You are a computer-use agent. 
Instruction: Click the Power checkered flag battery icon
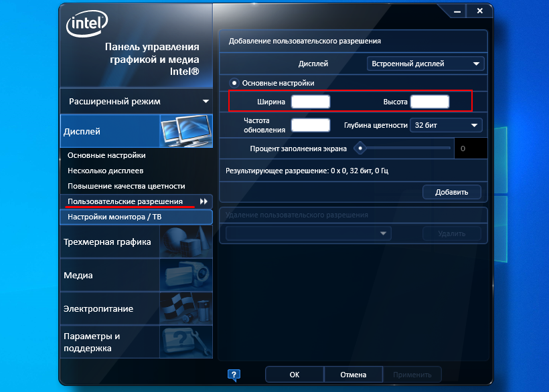point(186,308)
